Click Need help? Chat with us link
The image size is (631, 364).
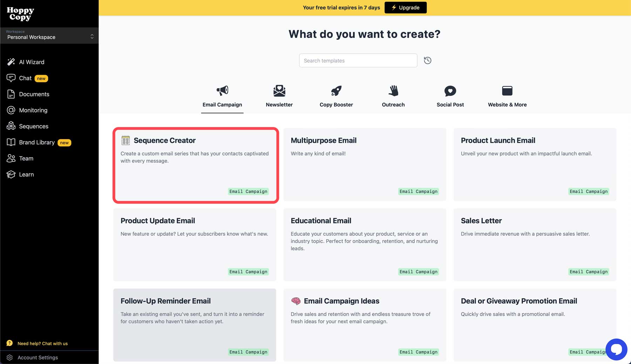42,343
